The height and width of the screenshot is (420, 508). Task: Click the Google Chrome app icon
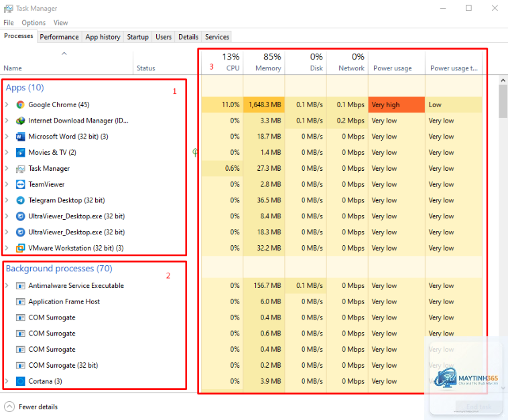click(x=20, y=104)
